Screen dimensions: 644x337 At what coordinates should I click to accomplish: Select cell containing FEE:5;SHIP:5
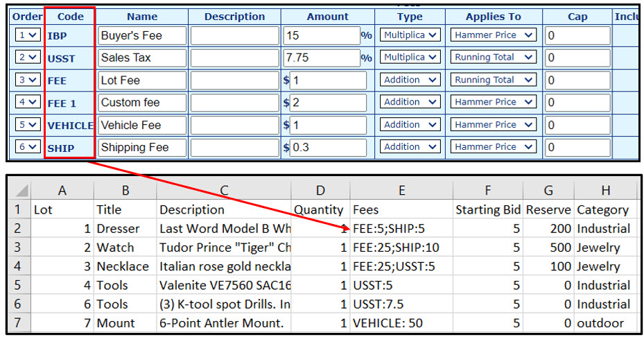coord(401,228)
